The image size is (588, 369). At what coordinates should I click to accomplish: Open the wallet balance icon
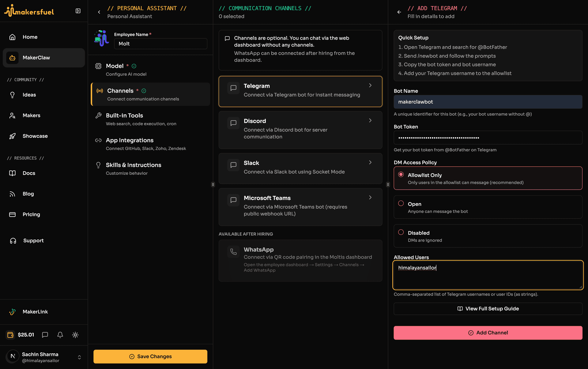coord(10,335)
